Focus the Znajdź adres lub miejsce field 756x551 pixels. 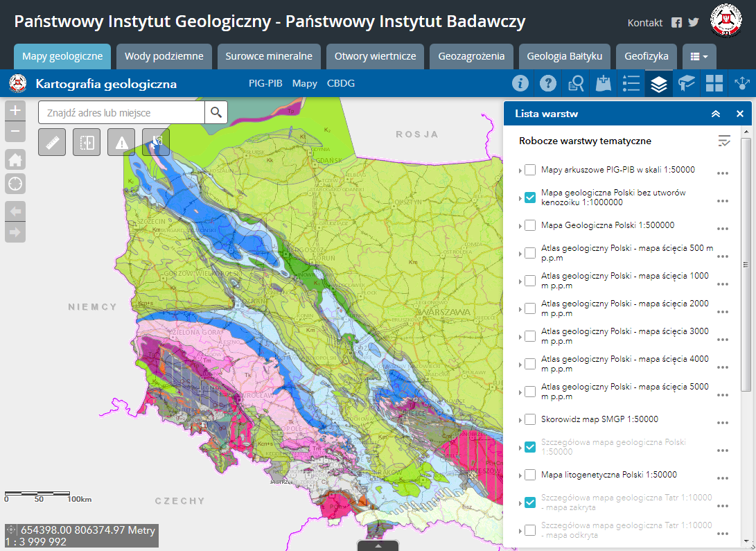click(121, 112)
